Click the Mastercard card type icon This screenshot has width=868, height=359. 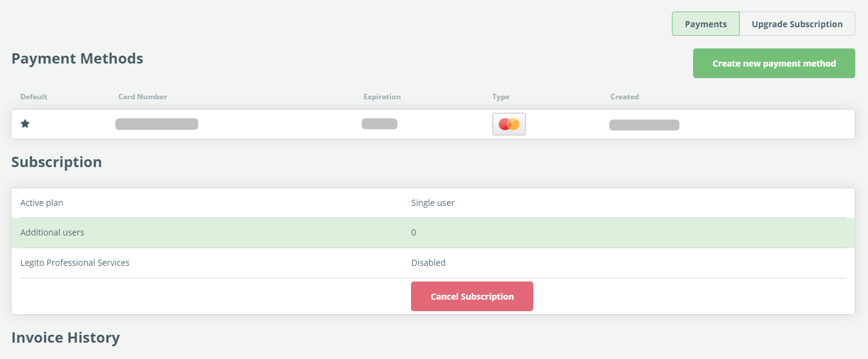click(509, 124)
